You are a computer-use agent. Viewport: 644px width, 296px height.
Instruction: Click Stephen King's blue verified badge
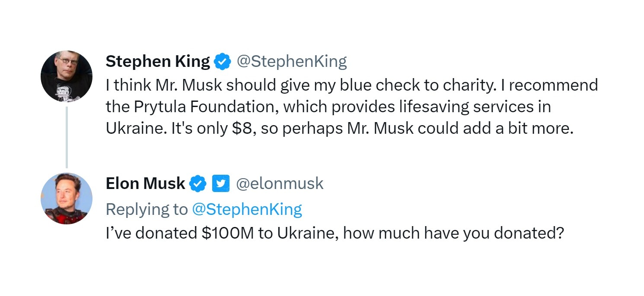click(x=223, y=62)
